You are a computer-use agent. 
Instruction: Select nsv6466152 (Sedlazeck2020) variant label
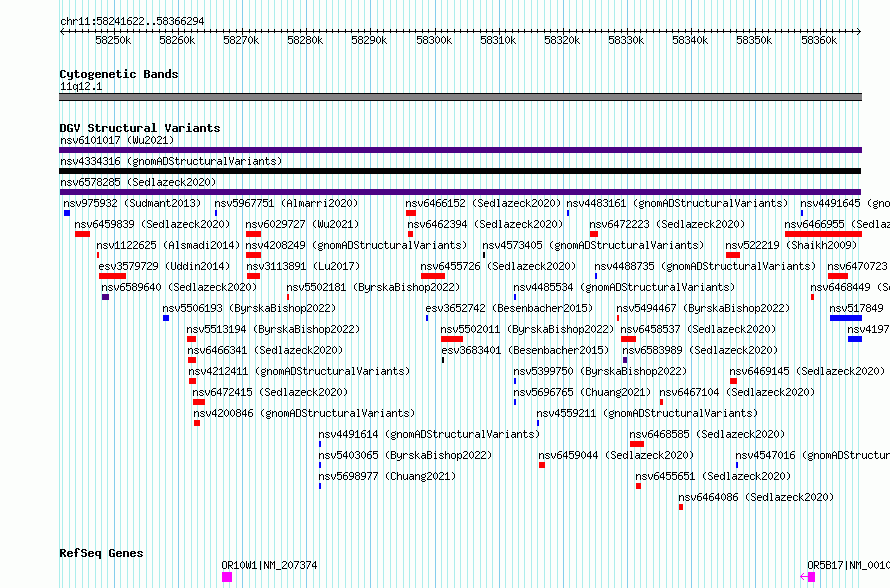[x=483, y=203]
